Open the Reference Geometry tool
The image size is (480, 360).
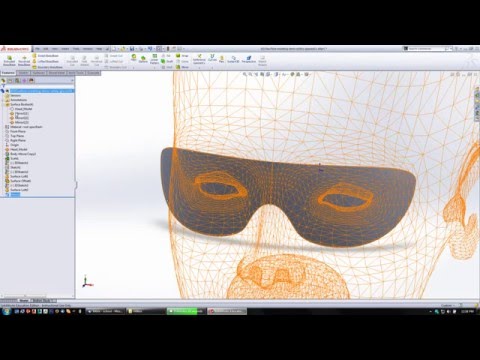click(x=199, y=59)
